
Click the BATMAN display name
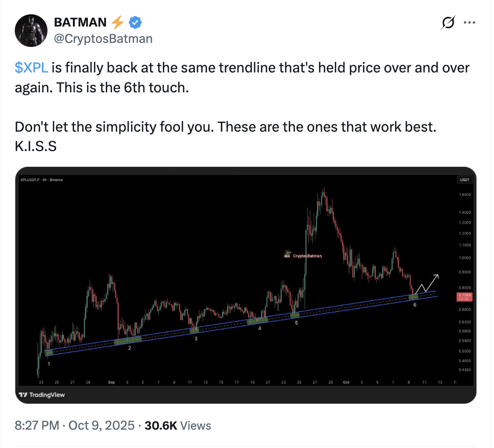[80, 22]
